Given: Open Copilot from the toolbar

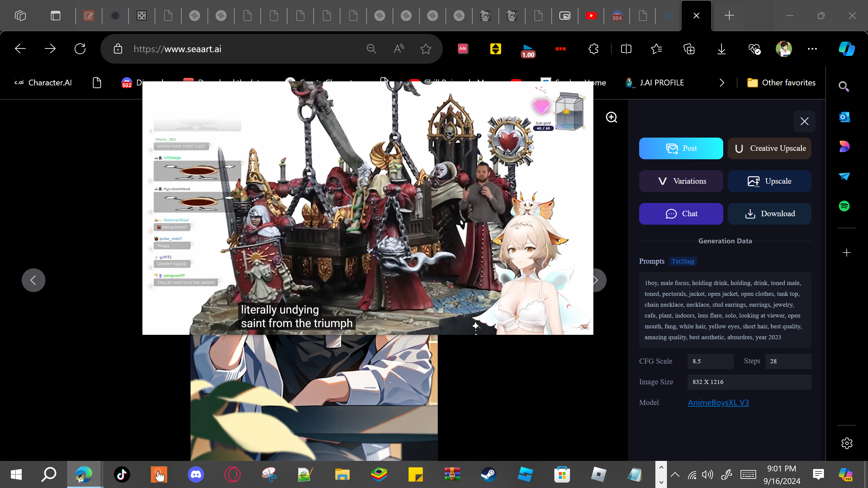Looking at the screenshot, I should click(x=847, y=49).
